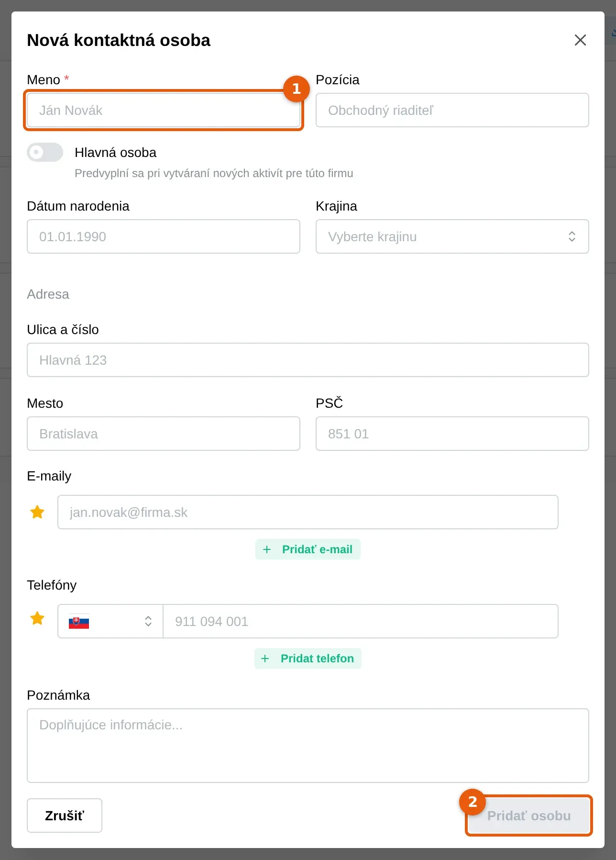Click the Slovak flag icon

point(79,621)
